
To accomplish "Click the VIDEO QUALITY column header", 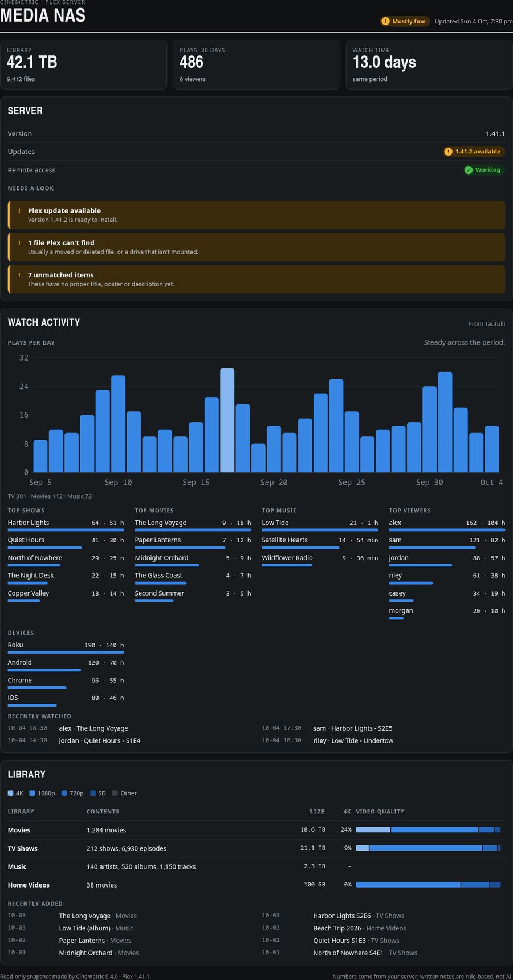I will tap(380, 811).
